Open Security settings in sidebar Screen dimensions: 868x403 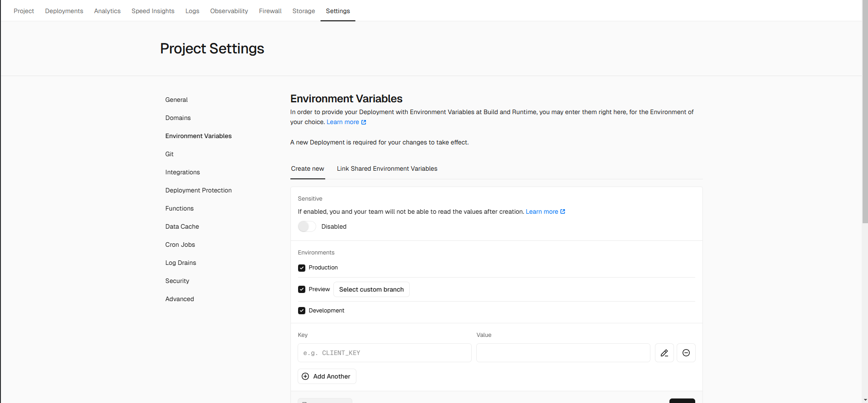(x=177, y=281)
